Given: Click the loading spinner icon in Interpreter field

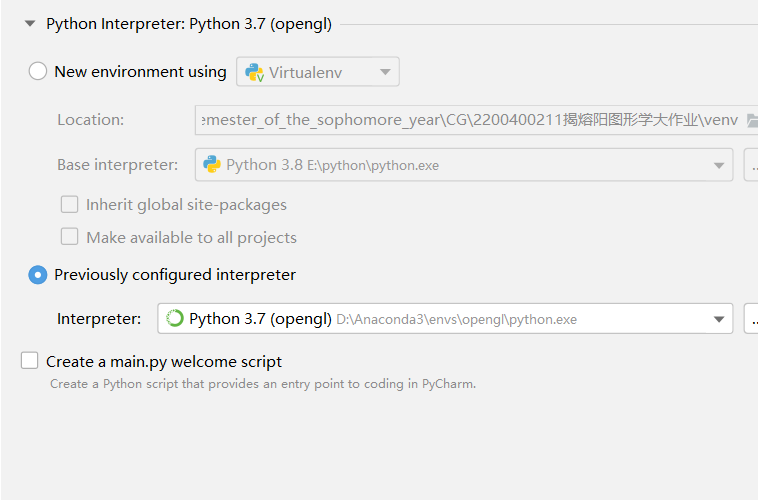Looking at the screenshot, I should [175, 319].
